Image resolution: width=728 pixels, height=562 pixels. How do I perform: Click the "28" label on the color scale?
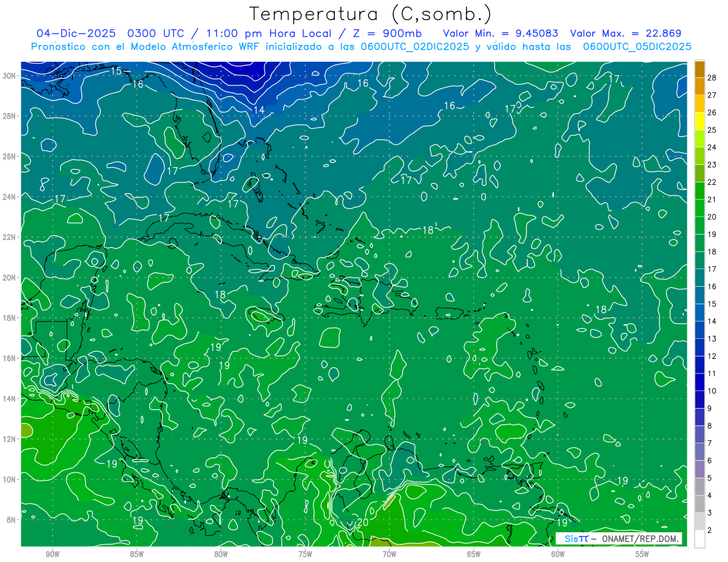point(712,78)
